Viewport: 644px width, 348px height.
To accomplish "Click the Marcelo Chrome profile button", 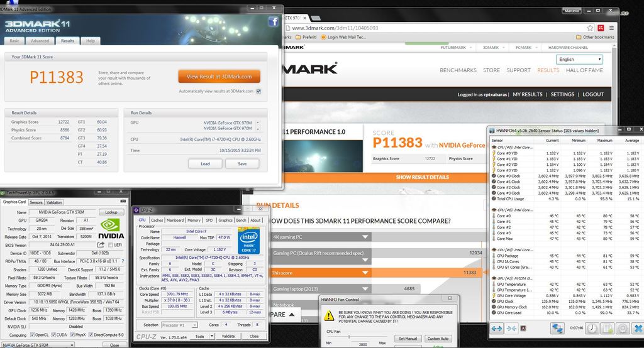I will (572, 11).
